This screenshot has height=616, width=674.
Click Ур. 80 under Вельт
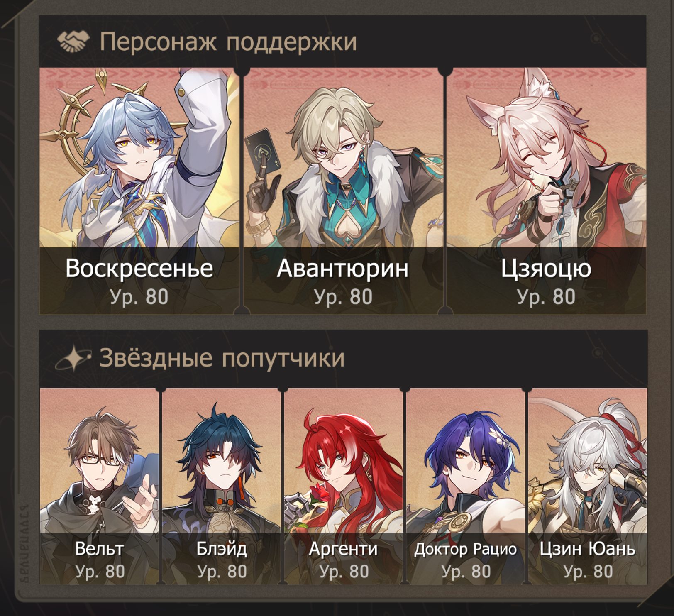coord(100,572)
